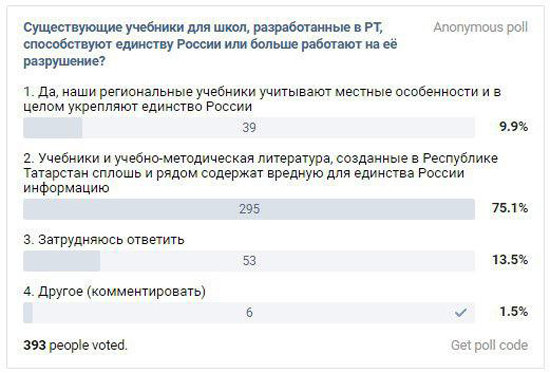Click the 13.5% percentage label
The image size is (550, 373).
510,260
